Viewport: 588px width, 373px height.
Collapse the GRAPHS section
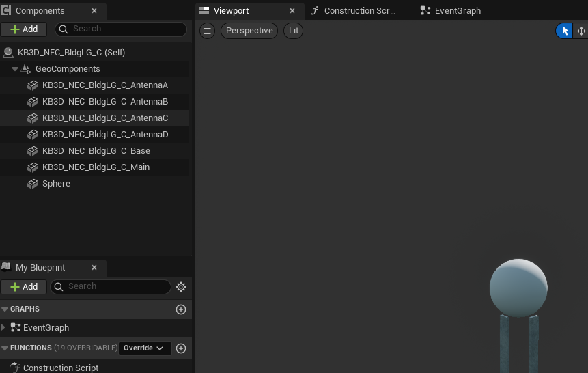tap(5, 309)
